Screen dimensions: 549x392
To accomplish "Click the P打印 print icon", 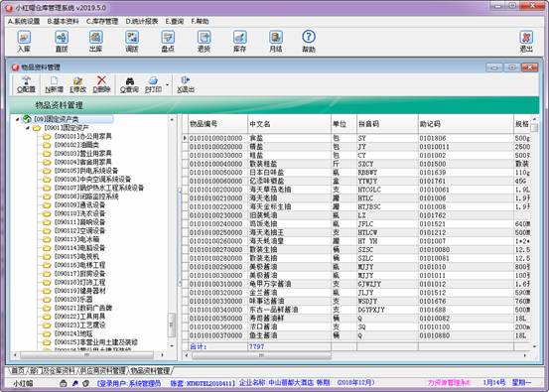I will [x=153, y=84].
